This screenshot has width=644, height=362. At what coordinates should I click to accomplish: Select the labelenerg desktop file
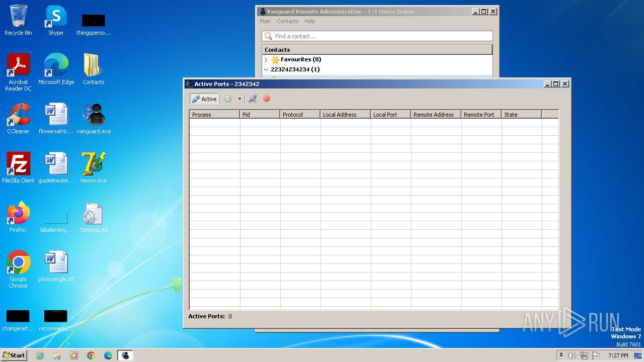click(56, 221)
